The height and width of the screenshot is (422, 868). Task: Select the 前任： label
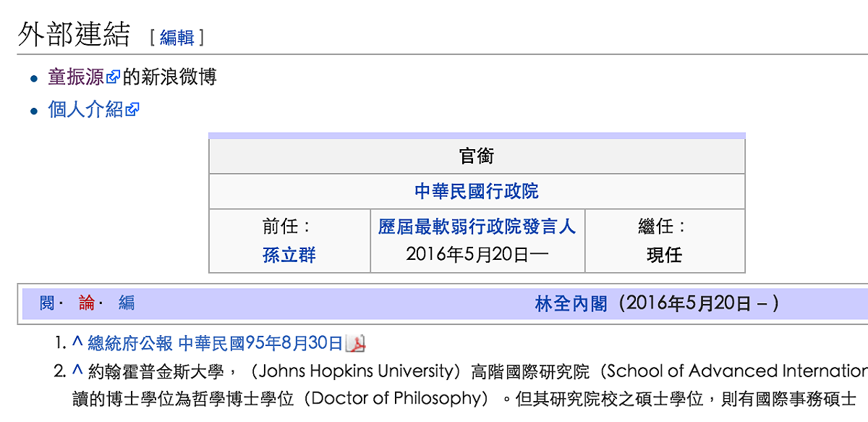[289, 227]
